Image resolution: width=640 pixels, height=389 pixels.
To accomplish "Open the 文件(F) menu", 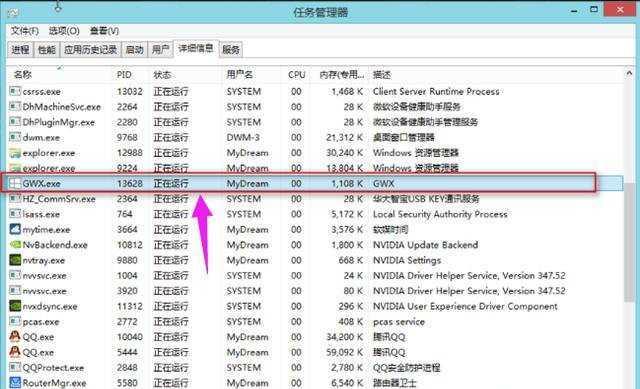I will tap(24, 31).
